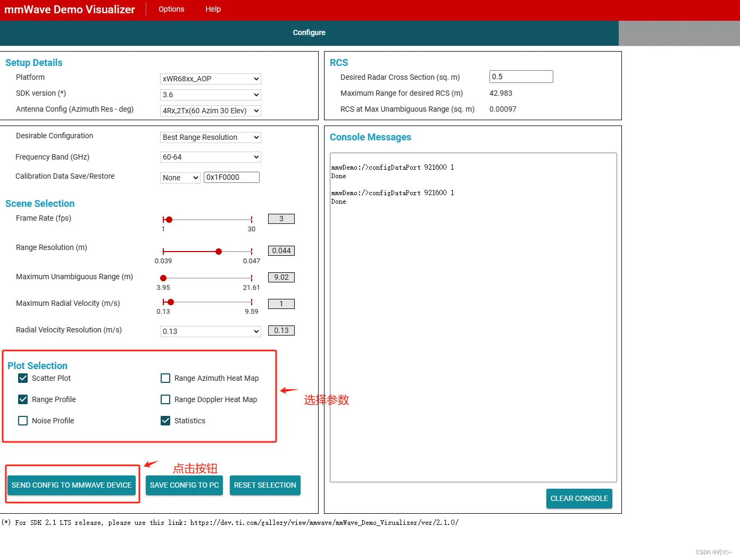Click Save Config to PC button
The height and width of the screenshot is (560, 740).
(184, 485)
